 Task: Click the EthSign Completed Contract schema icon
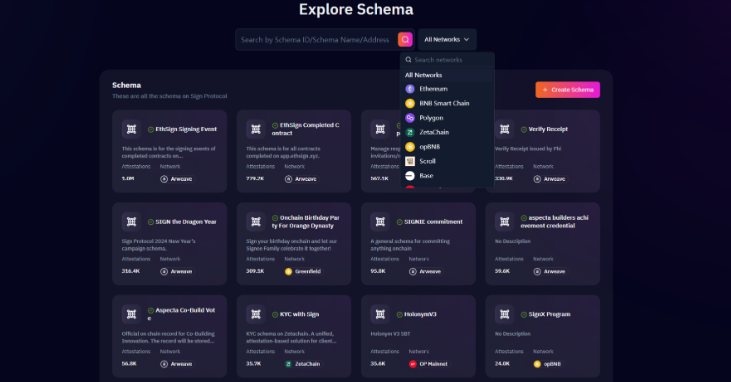256,129
